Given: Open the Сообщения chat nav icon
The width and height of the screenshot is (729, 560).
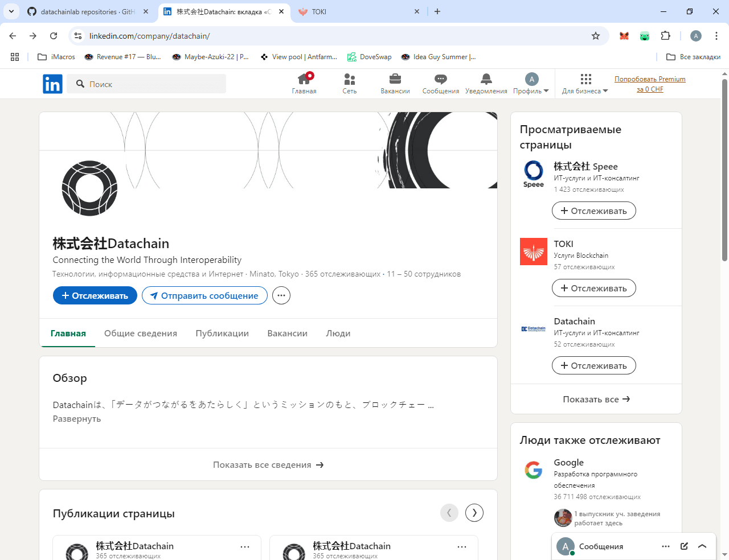Looking at the screenshot, I should (441, 84).
